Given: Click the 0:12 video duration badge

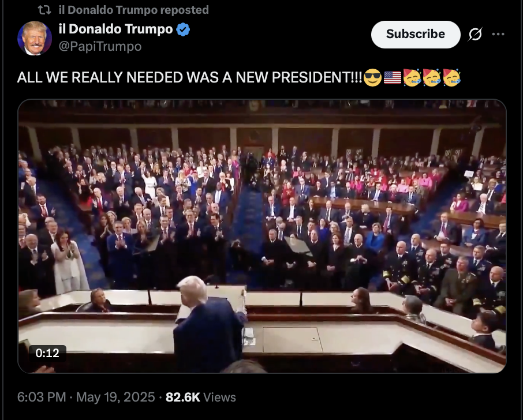Looking at the screenshot, I should [47, 353].
